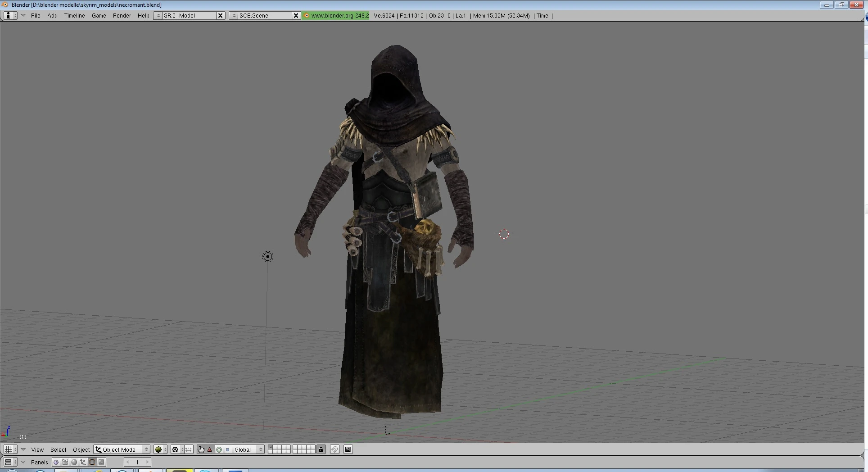Viewport: 868px width, 472px height.
Task: Click the 3D cursor crosshair in the viewport
Action: pyautogui.click(x=504, y=234)
